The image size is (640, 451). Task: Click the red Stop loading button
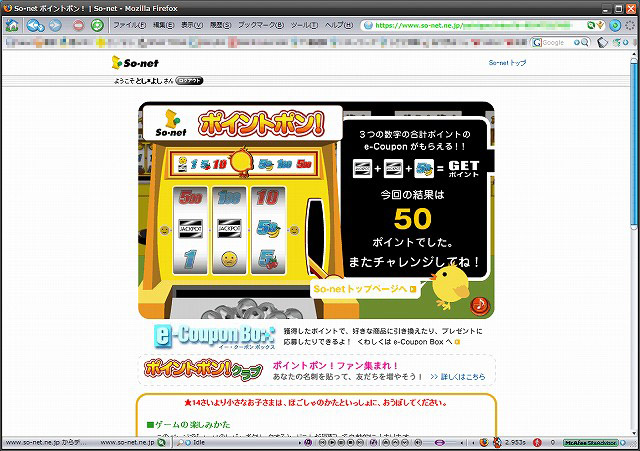click(78, 26)
